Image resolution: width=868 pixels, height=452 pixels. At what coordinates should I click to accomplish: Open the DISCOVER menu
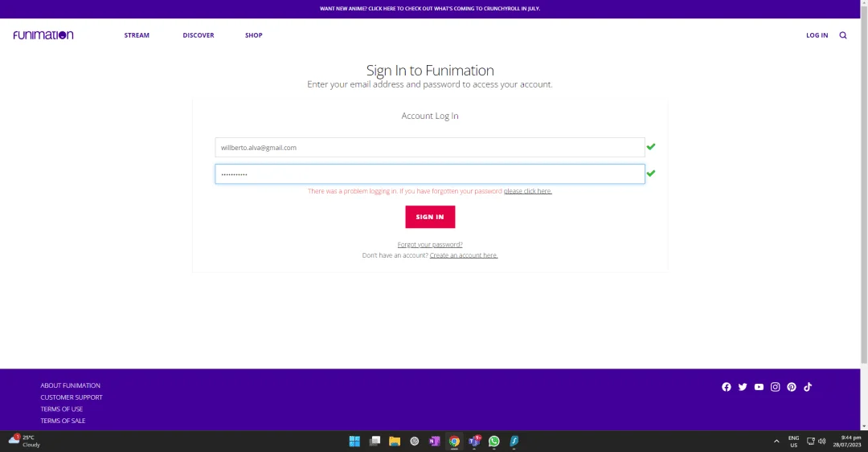[199, 35]
